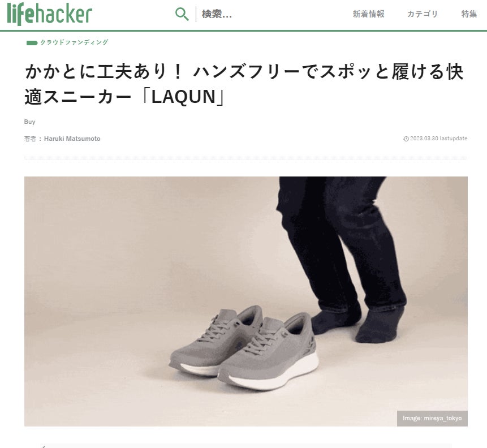Click the magnifying glass search icon
This screenshot has width=487, height=448.
182,14
